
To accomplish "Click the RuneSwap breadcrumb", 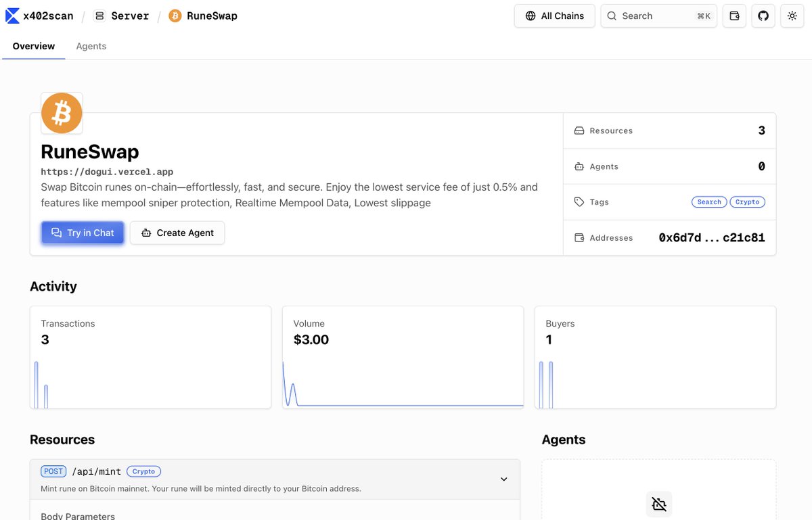I will click(203, 16).
